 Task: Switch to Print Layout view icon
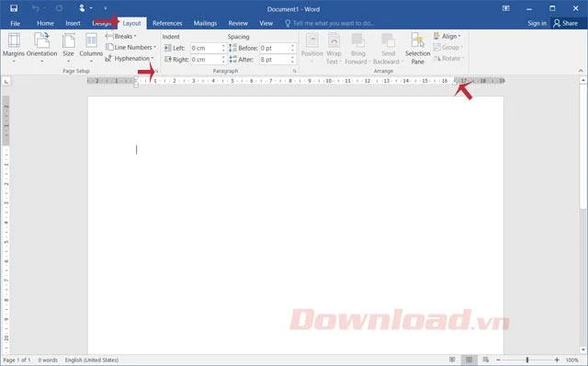tap(469, 360)
